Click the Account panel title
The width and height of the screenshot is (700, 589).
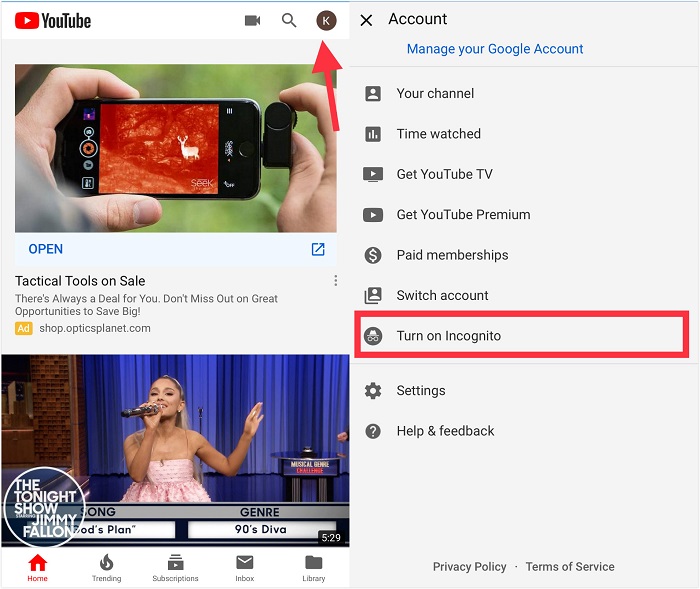click(417, 19)
